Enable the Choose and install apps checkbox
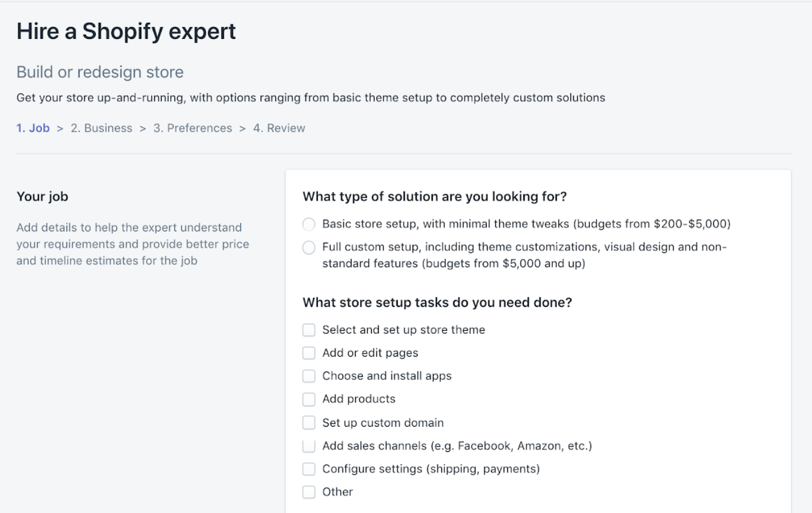 (x=308, y=376)
